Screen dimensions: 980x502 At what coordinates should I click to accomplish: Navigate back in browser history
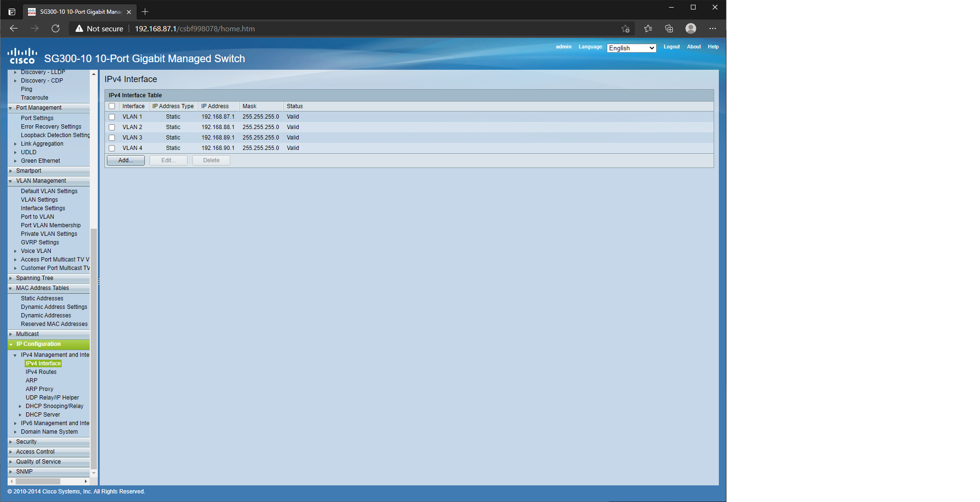[13, 28]
